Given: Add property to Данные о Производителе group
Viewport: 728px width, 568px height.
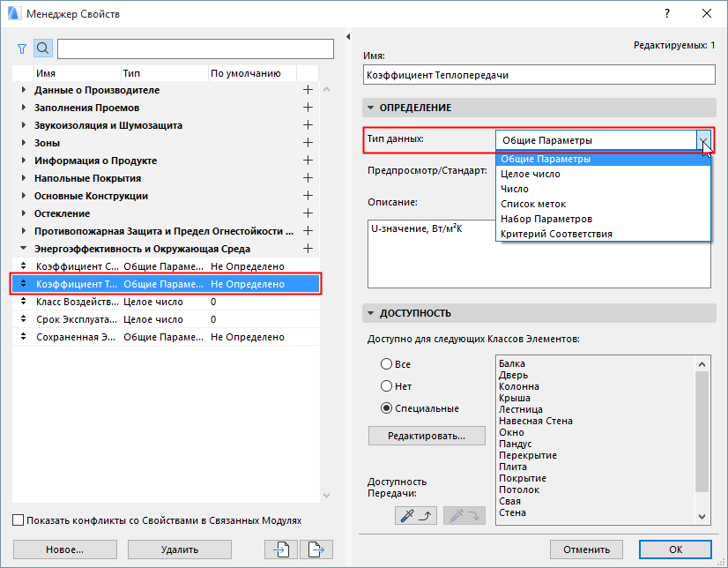Looking at the screenshot, I should tap(308, 90).
